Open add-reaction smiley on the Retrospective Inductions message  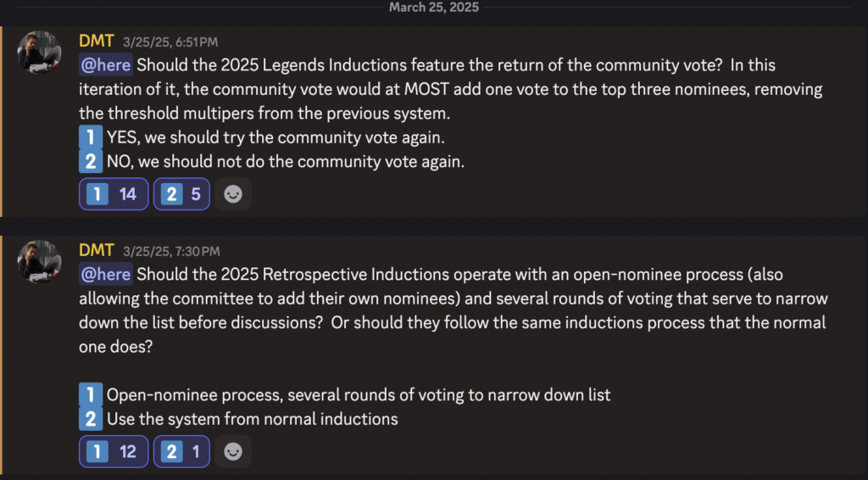click(x=232, y=452)
